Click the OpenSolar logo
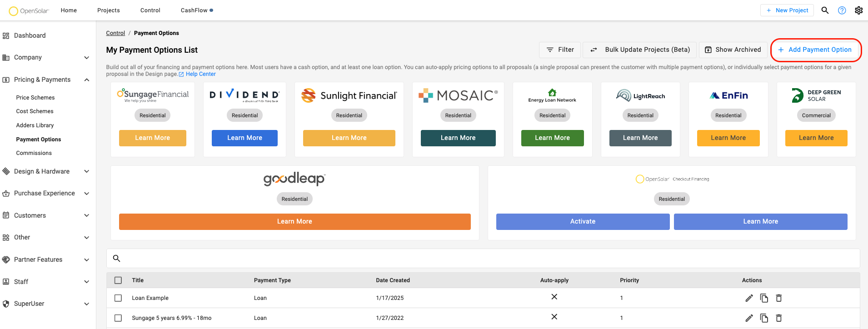 (29, 10)
